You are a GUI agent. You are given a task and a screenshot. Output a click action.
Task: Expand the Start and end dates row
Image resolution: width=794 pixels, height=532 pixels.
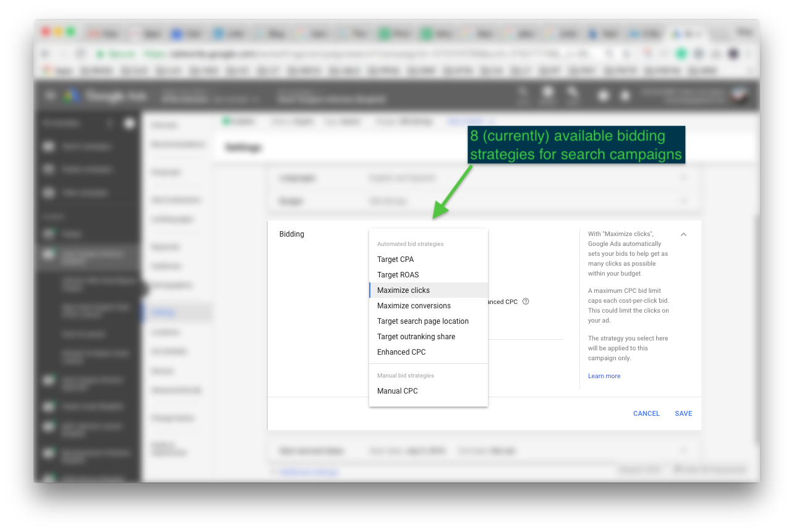pyautogui.click(x=484, y=451)
